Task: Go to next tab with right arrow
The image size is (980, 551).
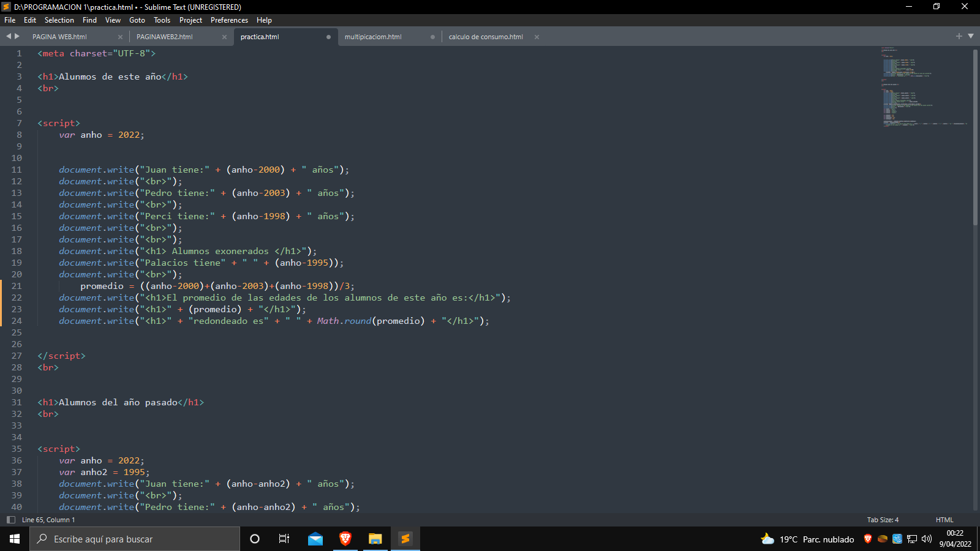Action: (17, 36)
